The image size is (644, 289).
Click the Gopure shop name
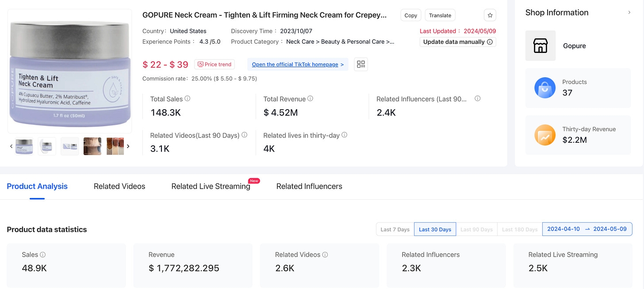tap(574, 46)
